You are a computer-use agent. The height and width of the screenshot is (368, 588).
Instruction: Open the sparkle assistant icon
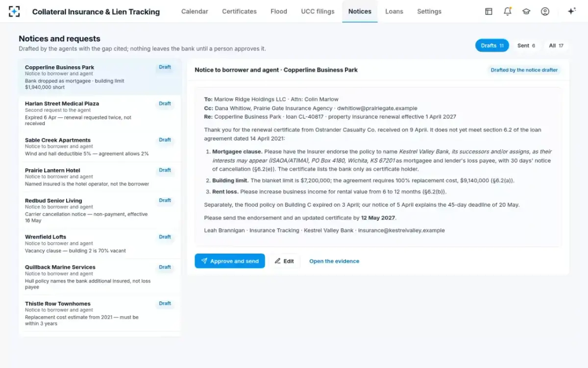pyautogui.click(x=571, y=11)
